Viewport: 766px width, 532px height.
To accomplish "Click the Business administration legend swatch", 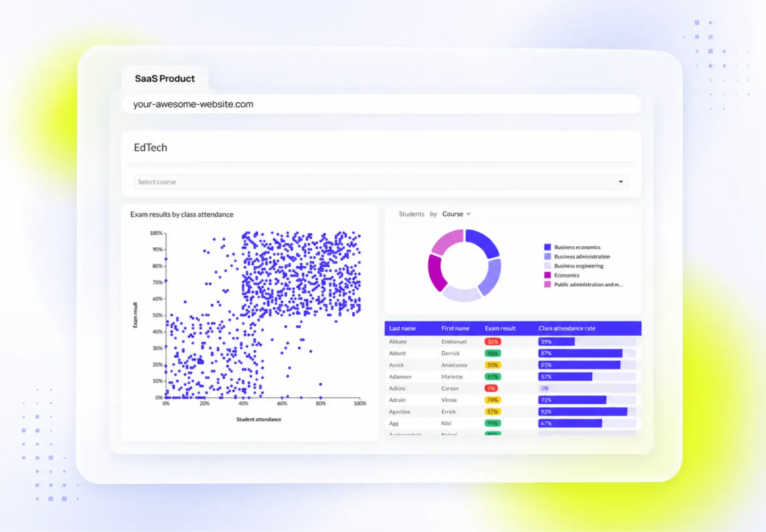I will pos(547,256).
